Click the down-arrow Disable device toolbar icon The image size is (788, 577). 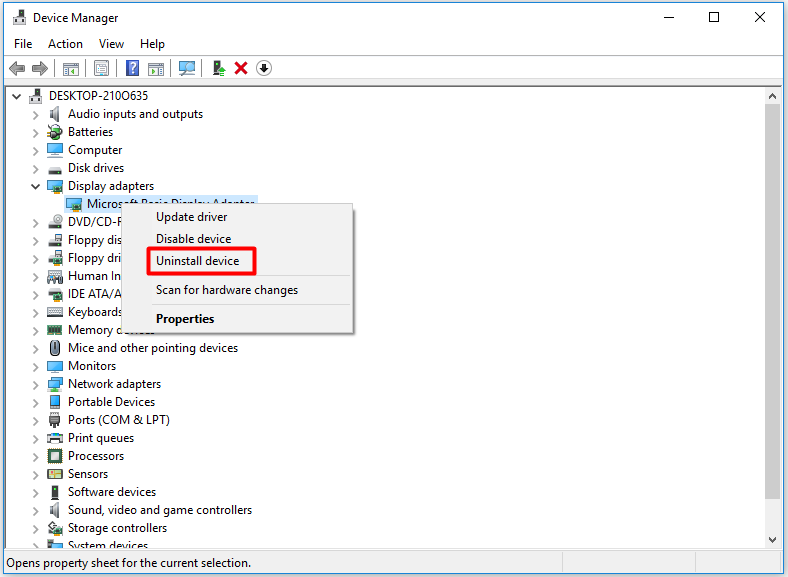click(264, 68)
